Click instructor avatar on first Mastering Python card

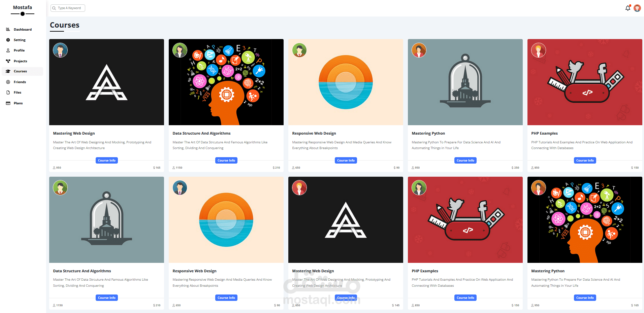coord(419,50)
